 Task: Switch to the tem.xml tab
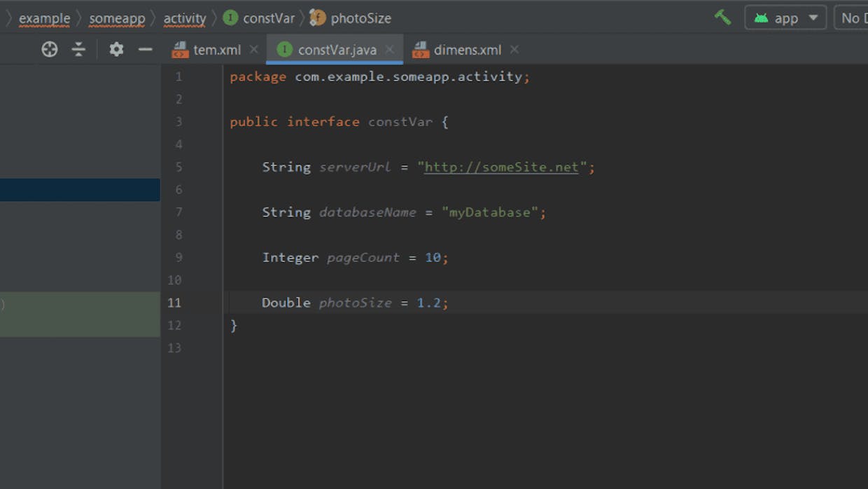click(217, 50)
